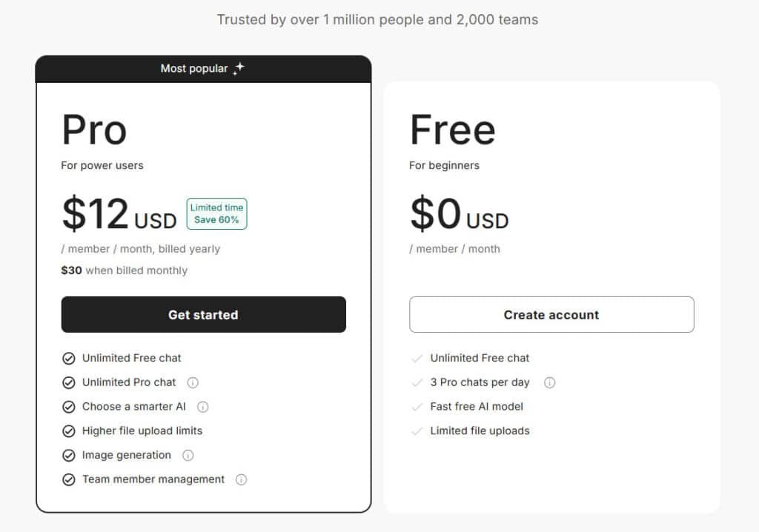Click info icon next to Choose a smarter AI
This screenshot has height=532, width=759.
pyautogui.click(x=203, y=407)
